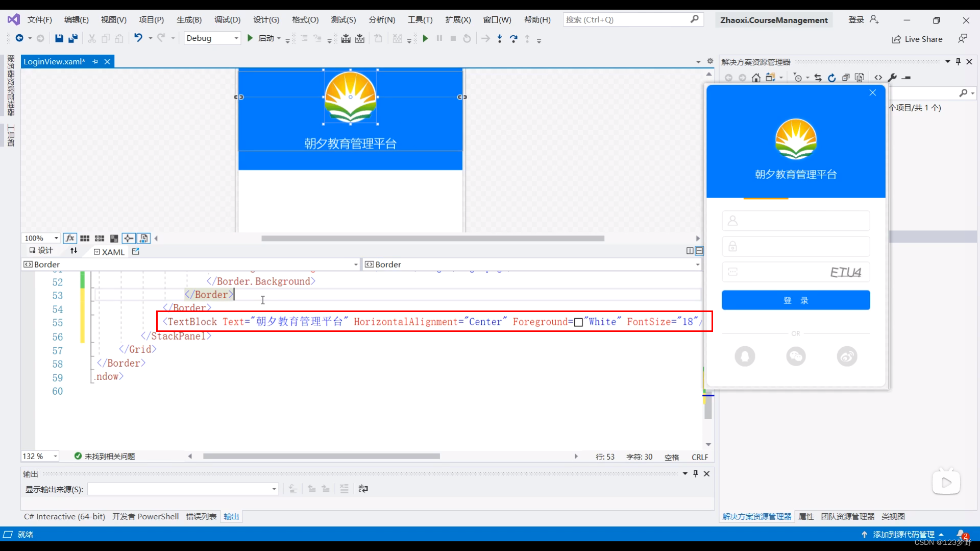Image resolution: width=980 pixels, height=551 pixels.
Task: Click View Code icon in Solution Explorer
Action: (878, 78)
